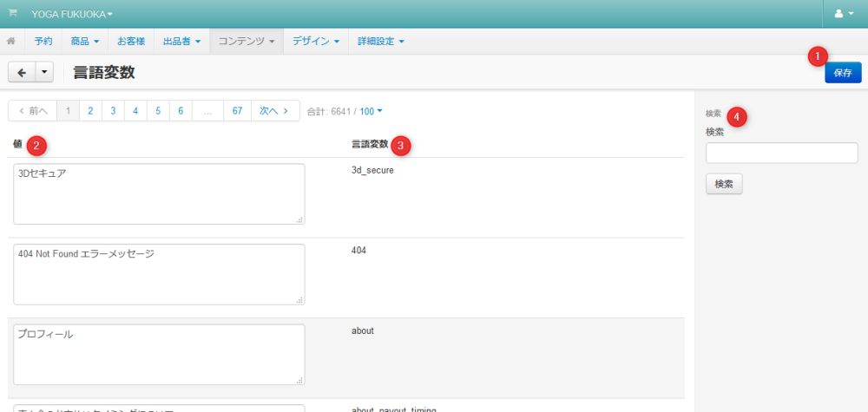Go to the home icon
This screenshot has width=868, height=412.
[x=11, y=41]
